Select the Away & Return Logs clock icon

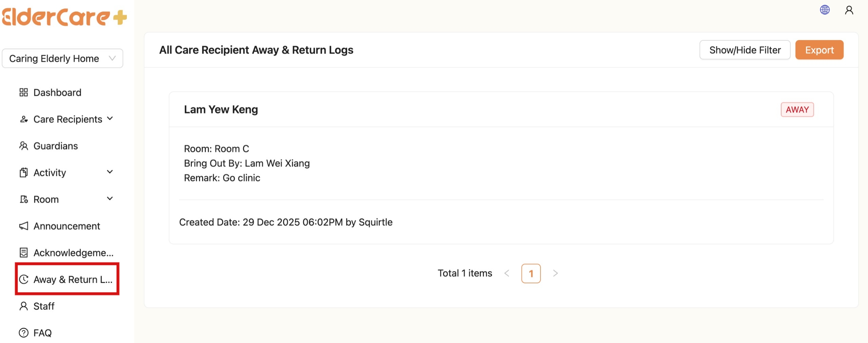coord(23,279)
